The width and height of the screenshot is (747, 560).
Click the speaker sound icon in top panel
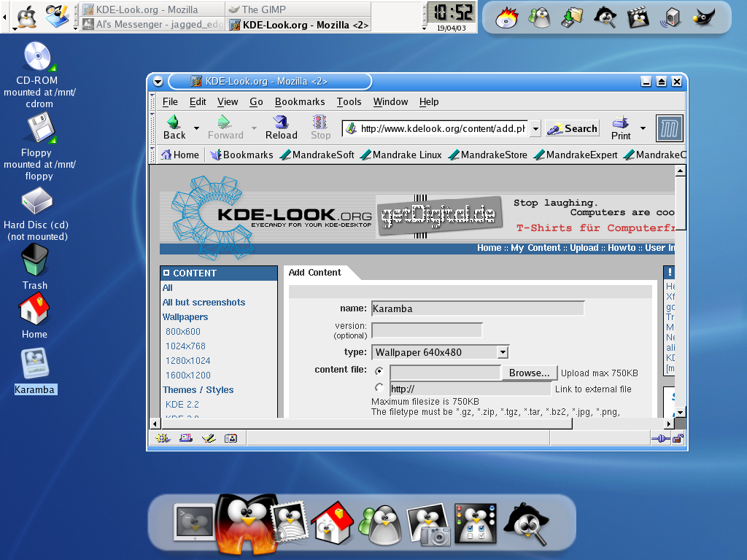pyautogui.click(x=671, y=18)
